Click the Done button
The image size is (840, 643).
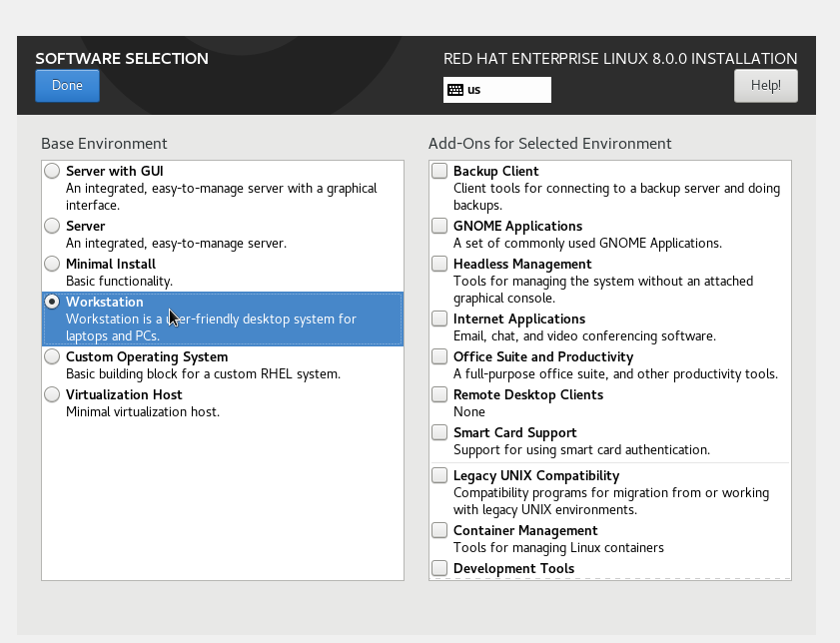[x=67, y=86]
